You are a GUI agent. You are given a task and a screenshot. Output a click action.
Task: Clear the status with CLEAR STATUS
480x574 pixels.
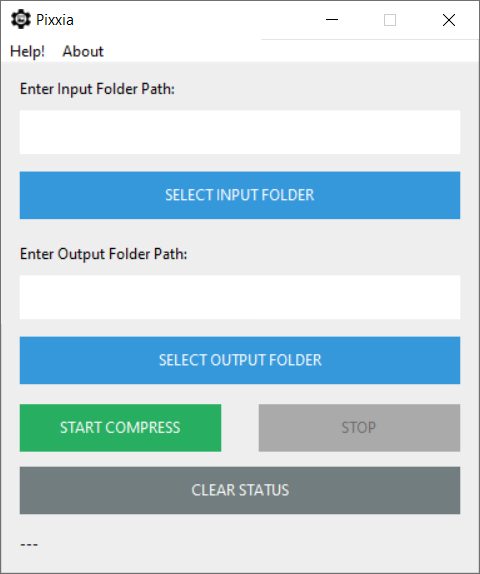pyautogui.click(x=240, y=491)
